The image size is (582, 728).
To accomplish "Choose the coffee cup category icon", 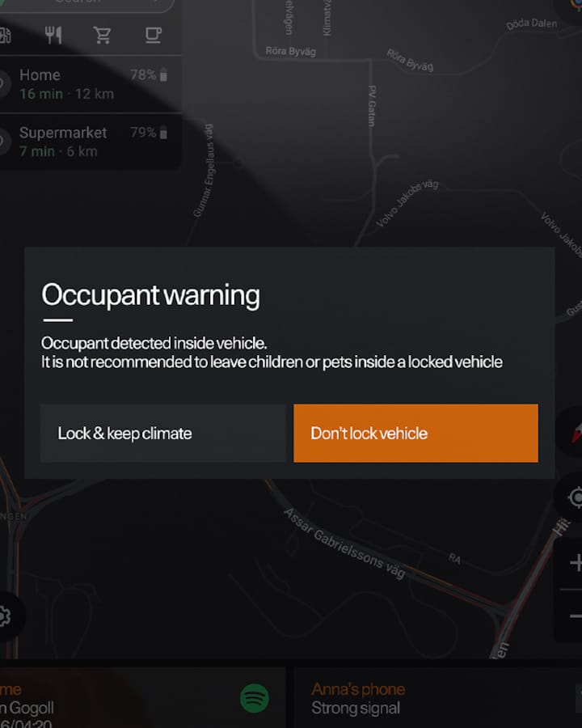I will (x=153, y=36).
